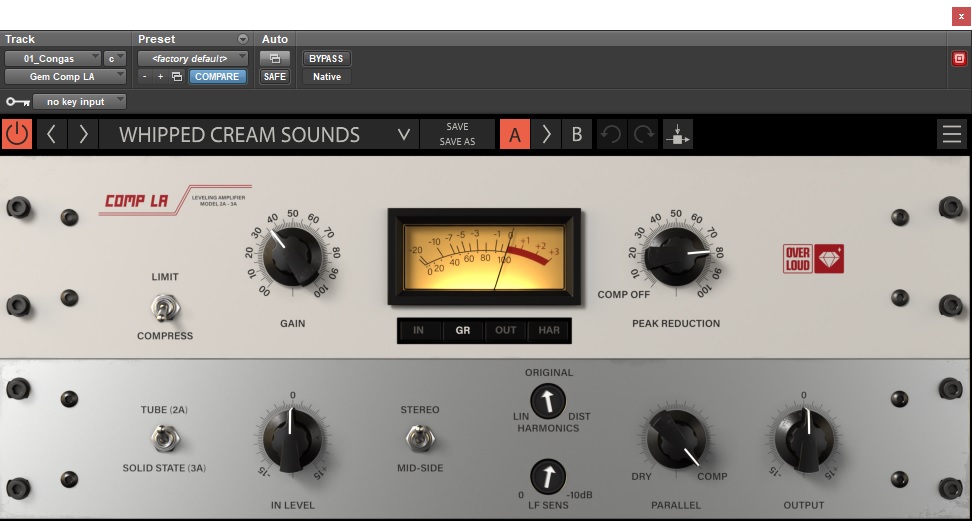This screenshot has height=521, width=972.
Task: Open the 01_Congas track dropdown
Action: (x=53, y=58)
